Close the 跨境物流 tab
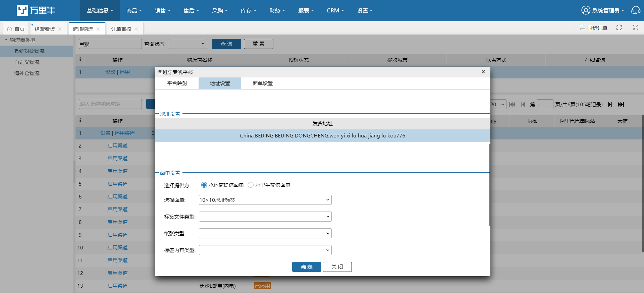This screenshot has width=644, height=293. point(98,29)
